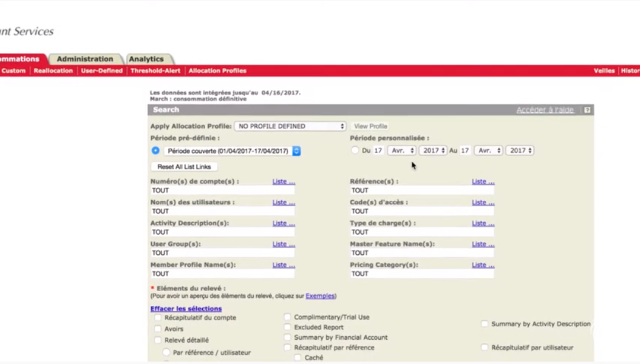Open the Du month Avr. dropdown

401,150
